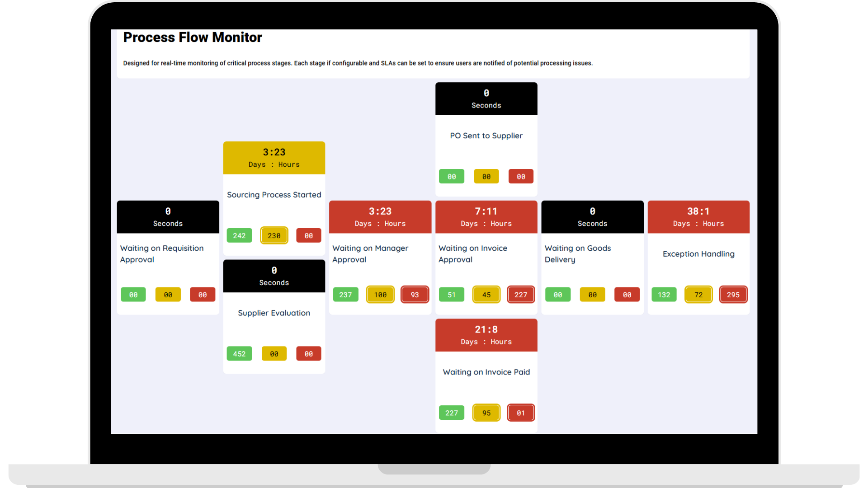Select yellow 00 badge in Supplier Evaluation

pyautogui.click(x=274, y=354)
